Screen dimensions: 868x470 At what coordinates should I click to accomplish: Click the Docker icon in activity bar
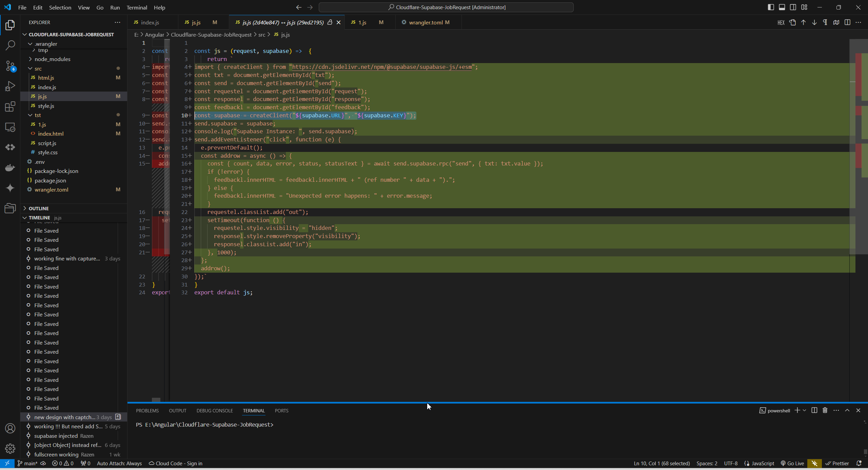coord(10,168)
